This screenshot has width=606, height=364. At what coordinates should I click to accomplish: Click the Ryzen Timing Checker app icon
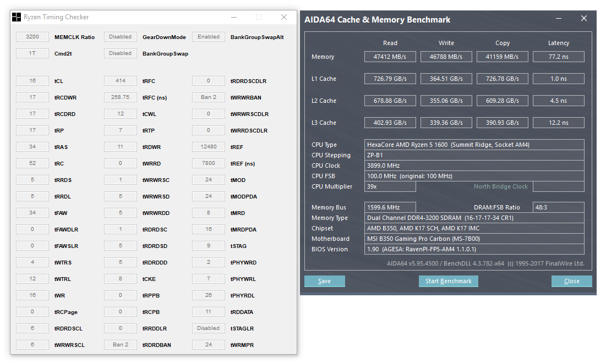[17, 17]
